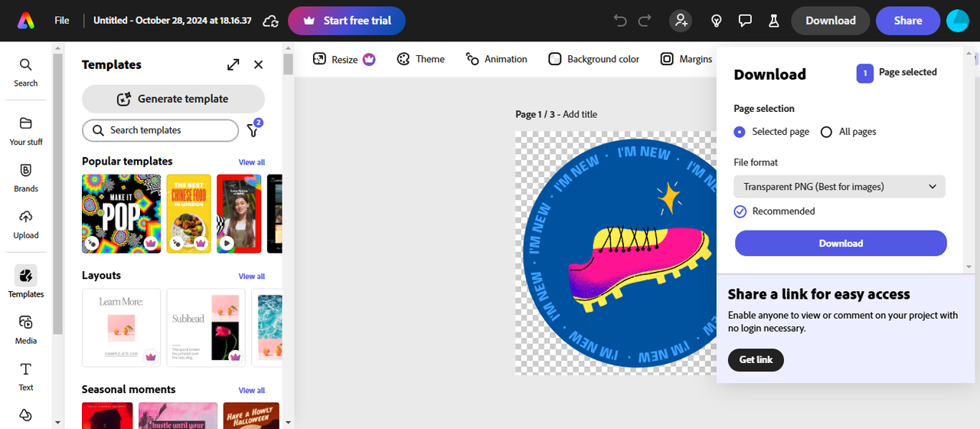Open the Resize tool
This screenshot has height=429, width=980.
pyautogui.click(x=344, y=59)
